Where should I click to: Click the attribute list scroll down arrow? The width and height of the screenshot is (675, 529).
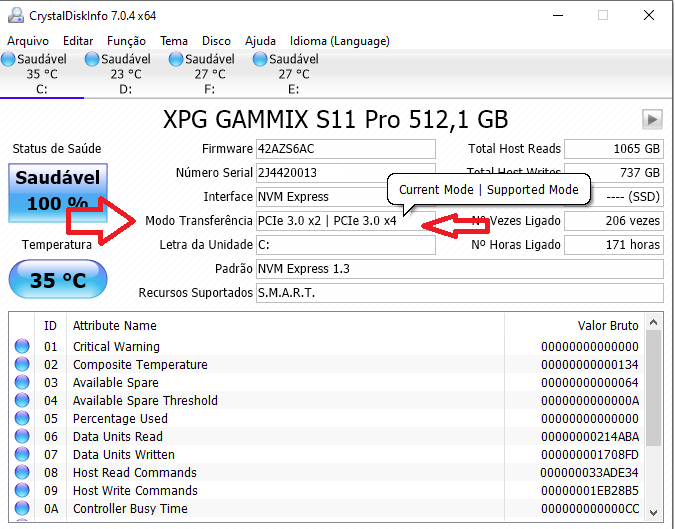click(654, 512)
